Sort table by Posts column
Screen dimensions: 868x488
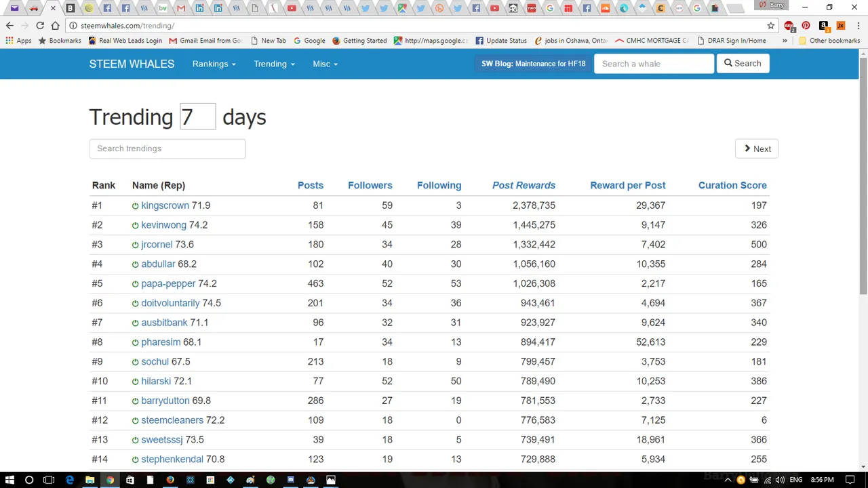point(311,185)
